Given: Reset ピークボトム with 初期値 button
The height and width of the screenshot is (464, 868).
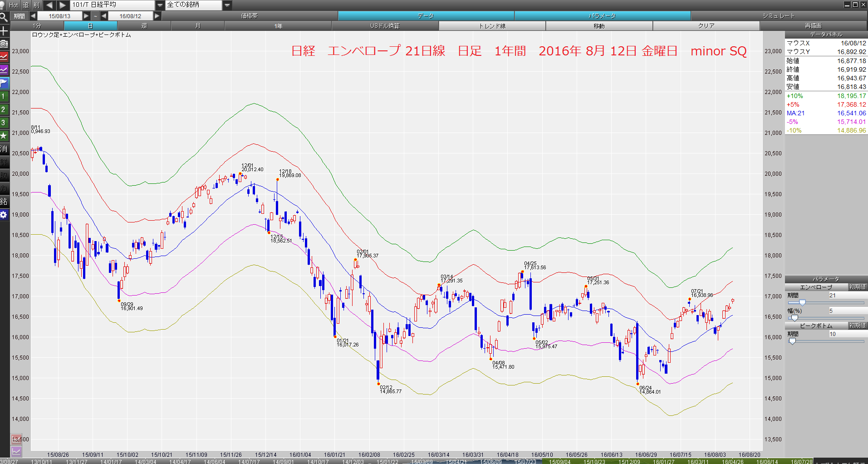Looking at the screenshot, I should (858, 326).
